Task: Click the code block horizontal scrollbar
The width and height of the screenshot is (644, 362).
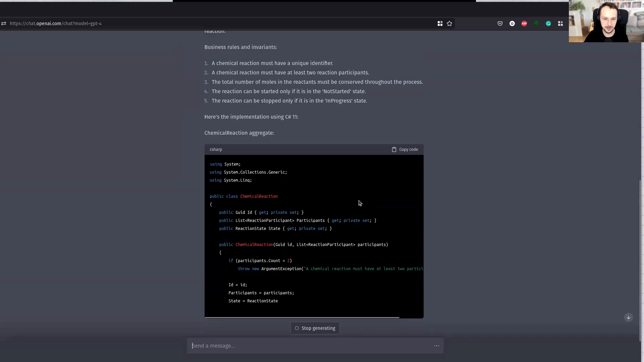Action: pyautogui.click(x=302, y=317)
